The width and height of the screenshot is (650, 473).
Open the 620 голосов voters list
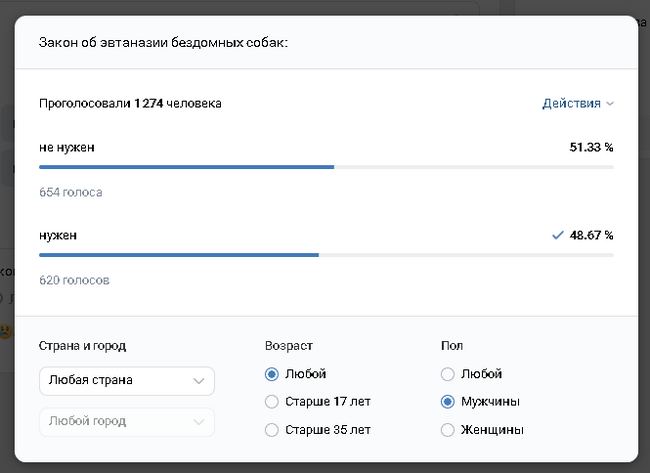(x=74, y=280)
